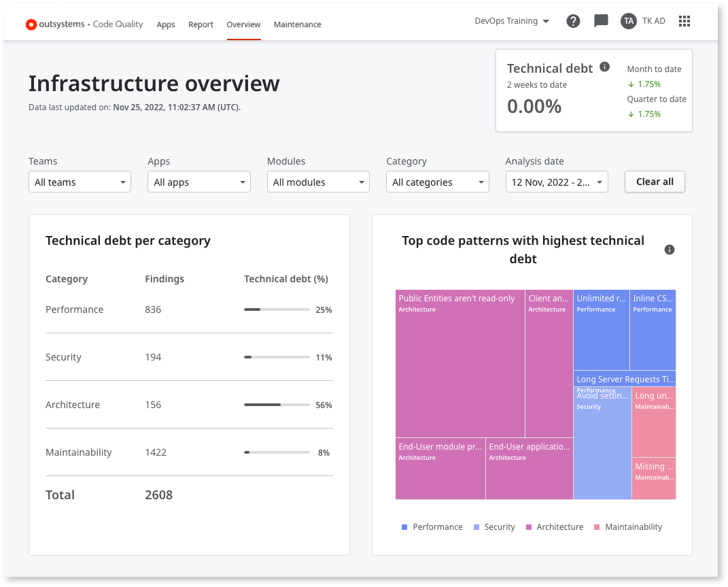
Task: Click the Performance category row label
Action: click(74, 309)
